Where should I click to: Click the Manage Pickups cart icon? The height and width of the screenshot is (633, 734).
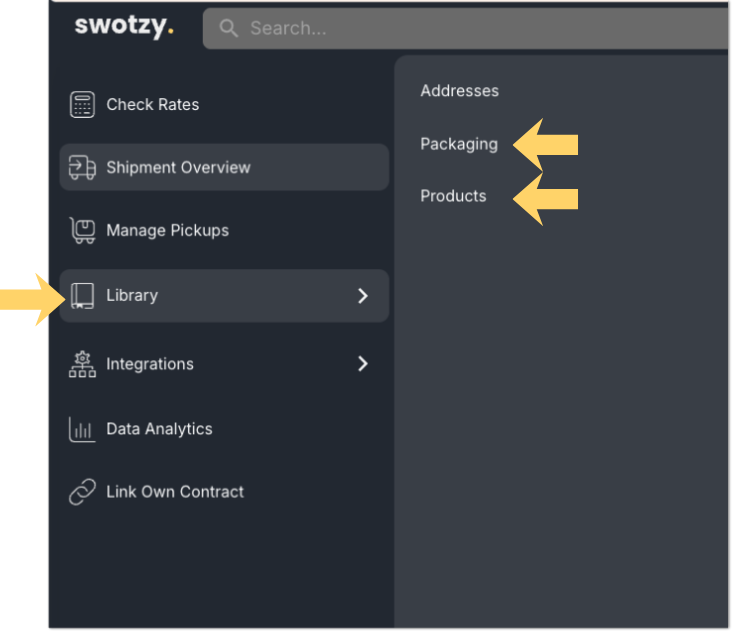[x=82, y=230]
